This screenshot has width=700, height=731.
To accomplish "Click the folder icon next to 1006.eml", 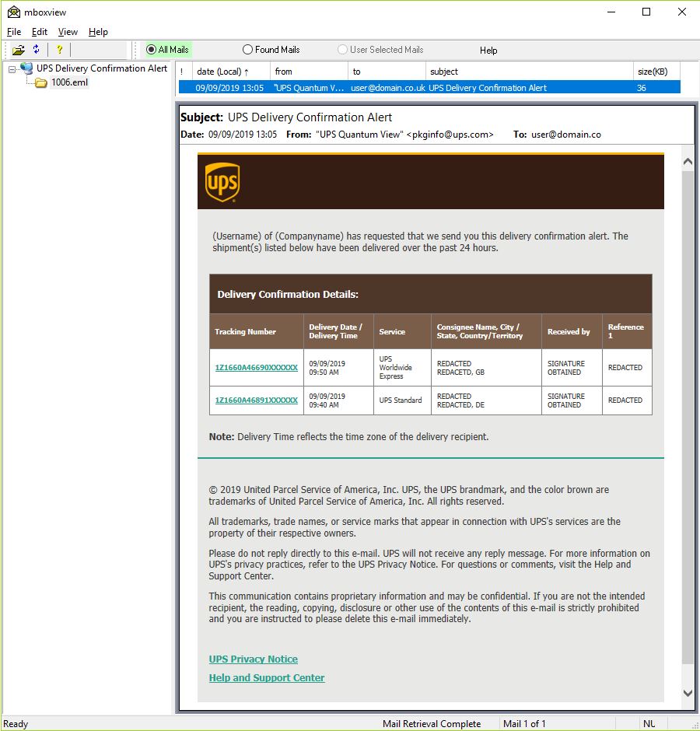I will point(41,82).
